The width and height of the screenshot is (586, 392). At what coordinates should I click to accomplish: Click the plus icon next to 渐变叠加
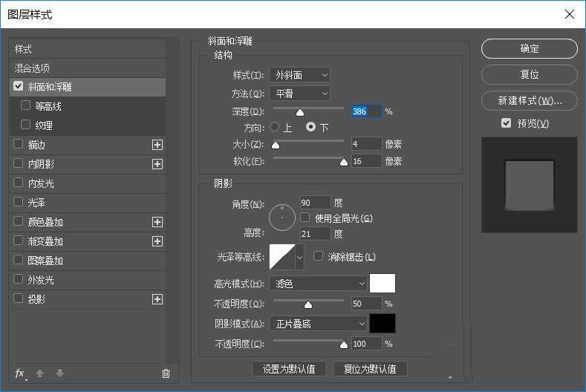[x=157, y=241]
